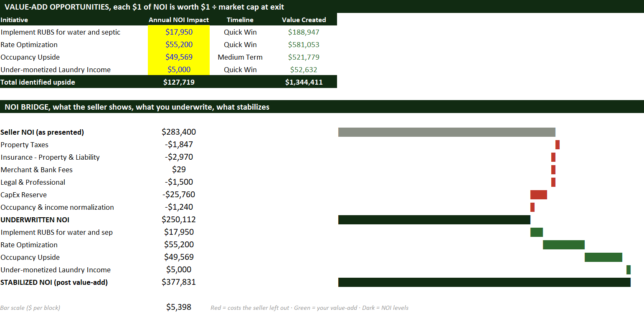644x314 pixels.
Task: Select the NOI BRIDGE section title
Action: pyautogui.click(x=137, y=107)
